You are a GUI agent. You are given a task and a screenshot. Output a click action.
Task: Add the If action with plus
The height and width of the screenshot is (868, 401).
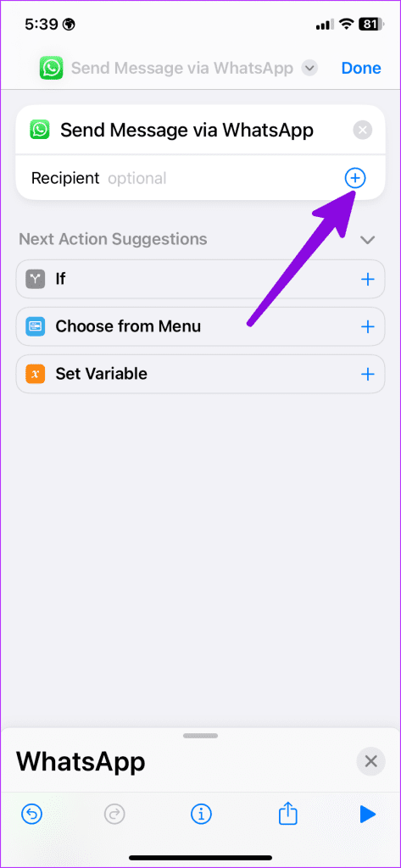[368, 280]
